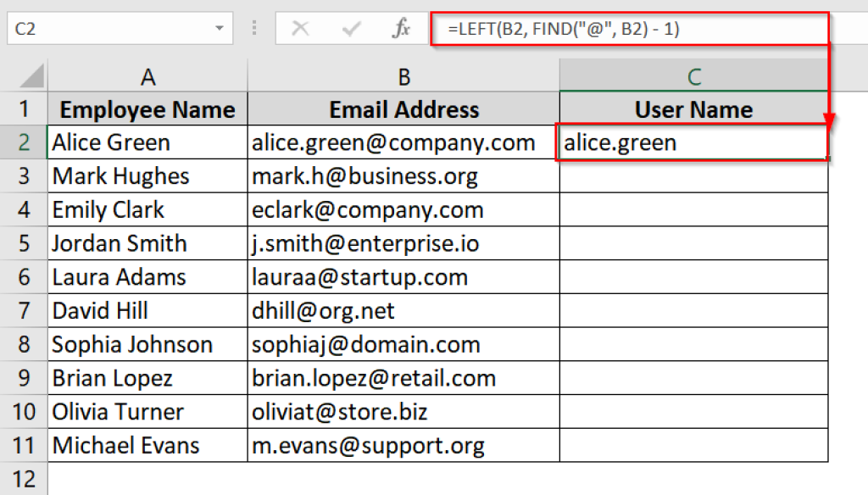The height and width of the screenshot is (495, 868).
Task: Click the Cancel (X) icon beside formula bar
Action: tap(303, 28)
